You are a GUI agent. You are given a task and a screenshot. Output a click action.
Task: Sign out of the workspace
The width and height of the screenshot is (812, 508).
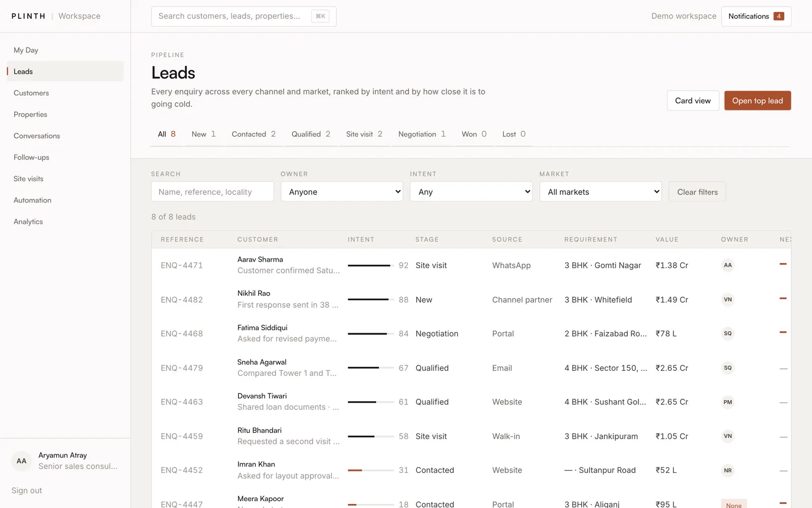click(x=27, y=490)
